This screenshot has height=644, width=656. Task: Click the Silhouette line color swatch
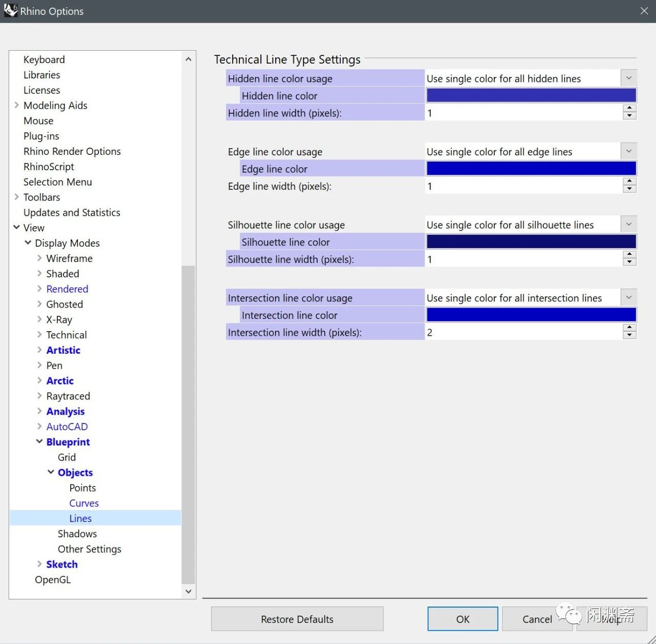[531, 242]
